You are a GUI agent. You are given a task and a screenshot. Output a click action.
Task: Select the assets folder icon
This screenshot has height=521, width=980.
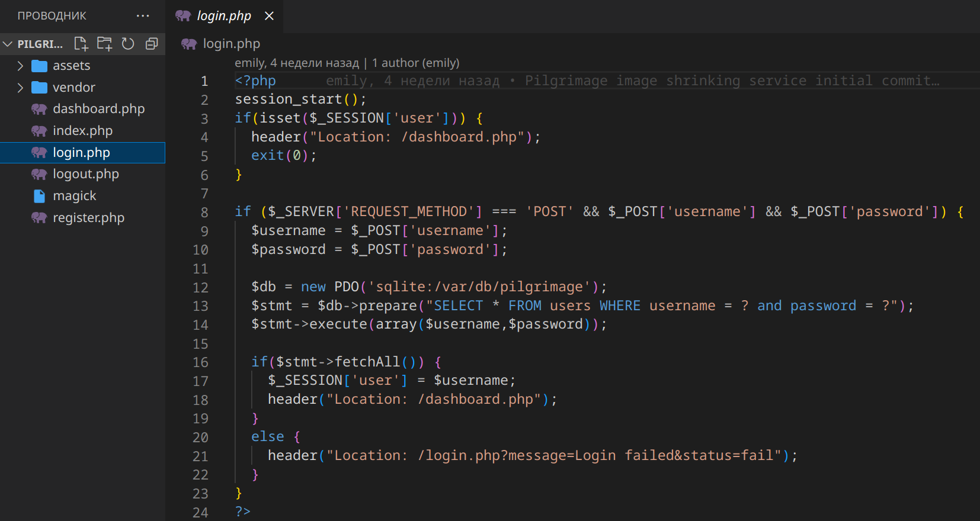(39, 66)
